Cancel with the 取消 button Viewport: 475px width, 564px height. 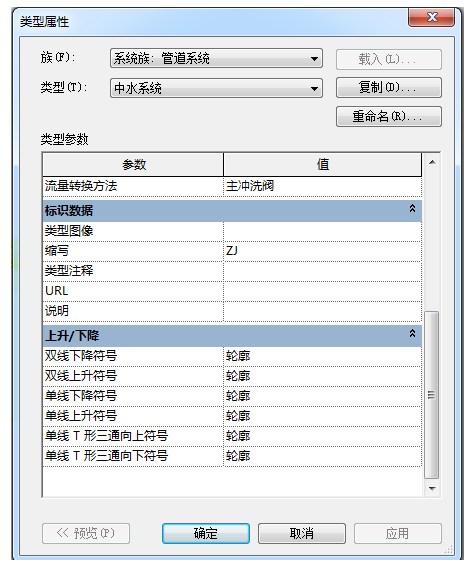coord(302,533)
